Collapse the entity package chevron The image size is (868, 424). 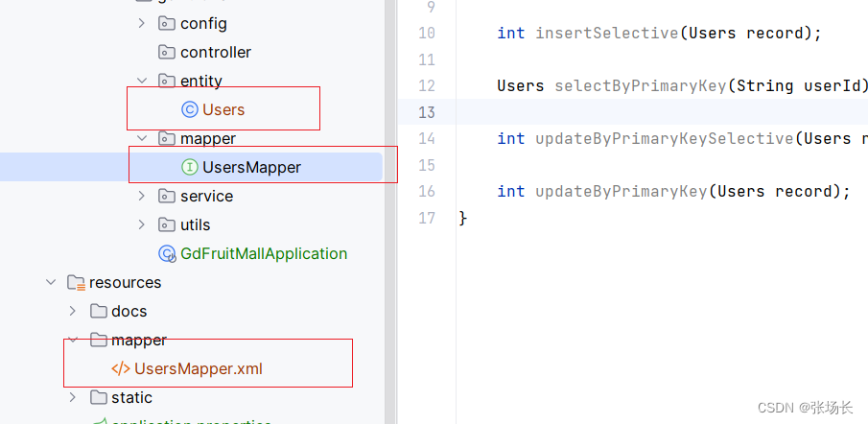141,81
